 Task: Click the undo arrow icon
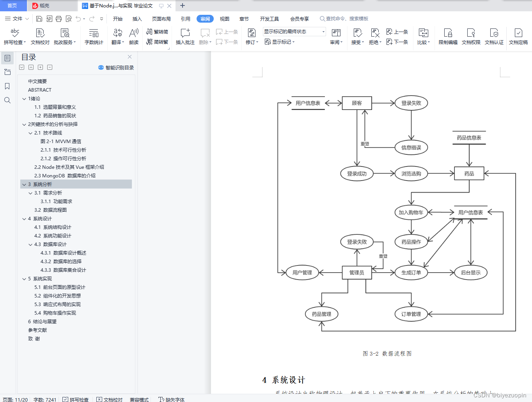click(x=78, y=19)
